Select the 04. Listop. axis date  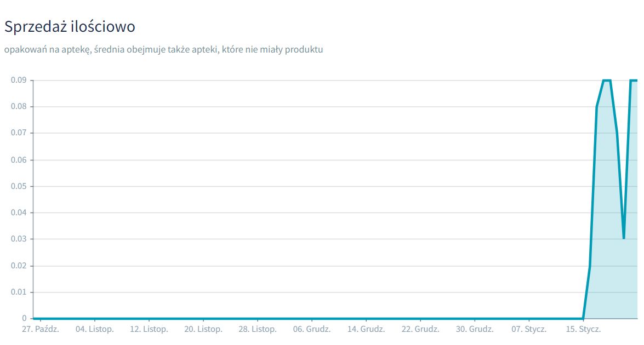[x=94, y=330]
